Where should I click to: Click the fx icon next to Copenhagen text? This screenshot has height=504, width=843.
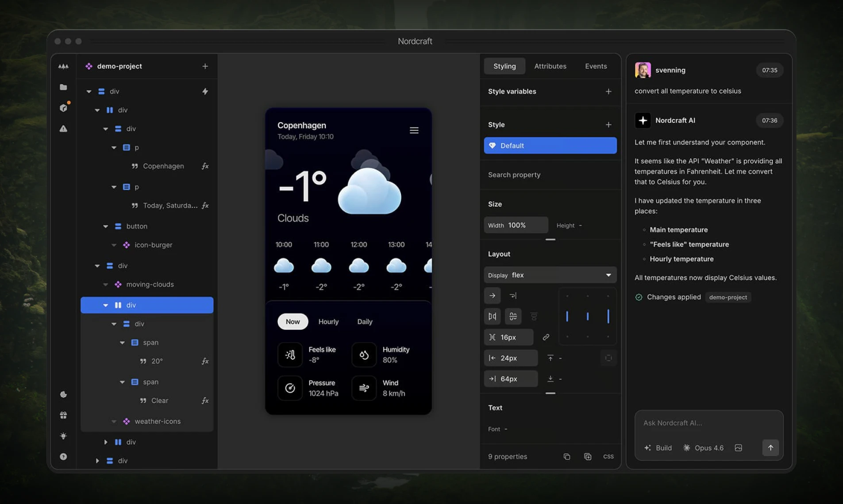[x=205, y=166]
